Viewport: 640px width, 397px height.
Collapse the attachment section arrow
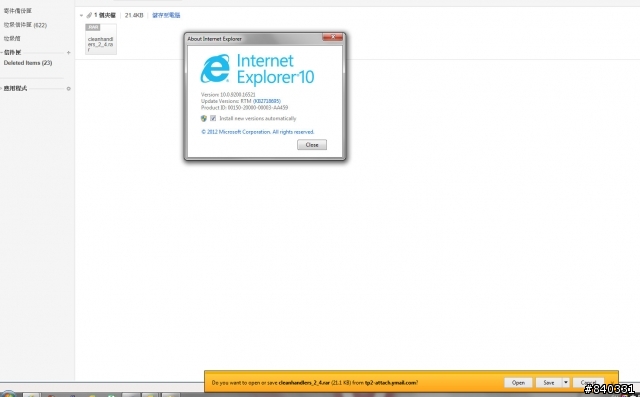(81, 16)
